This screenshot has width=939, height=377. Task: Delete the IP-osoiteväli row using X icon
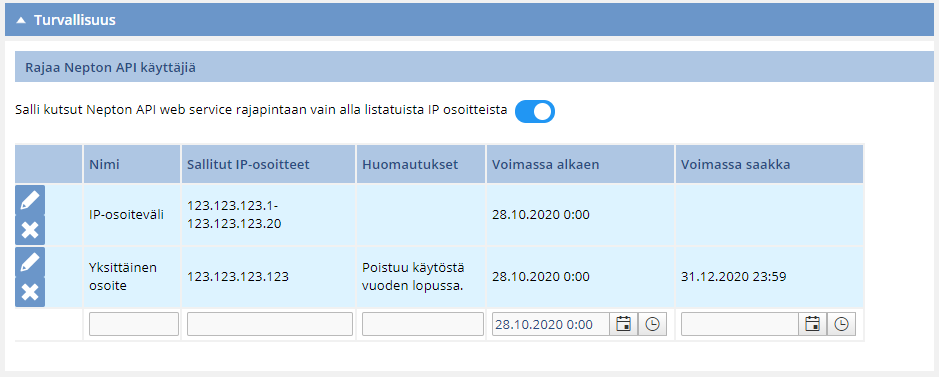pos(30,230)
